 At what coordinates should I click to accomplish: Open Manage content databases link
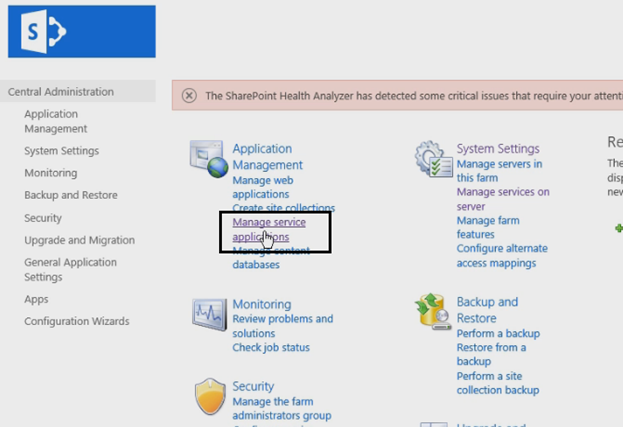pyautogui.click(x=271, y=257)
